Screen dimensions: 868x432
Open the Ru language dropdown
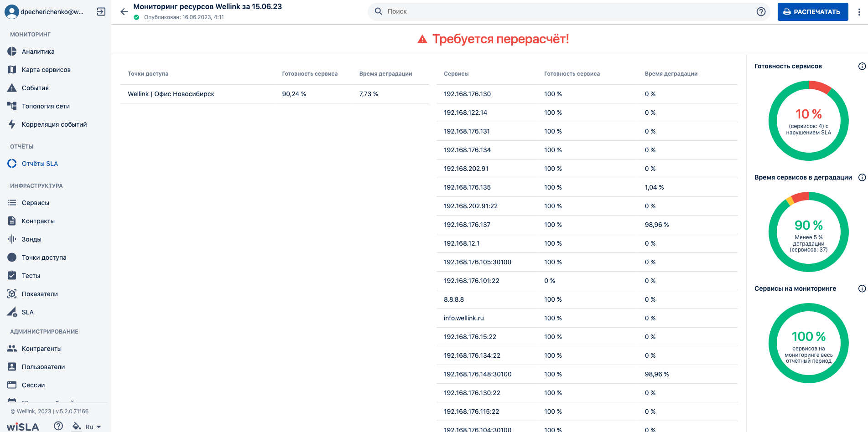point(93,427)
